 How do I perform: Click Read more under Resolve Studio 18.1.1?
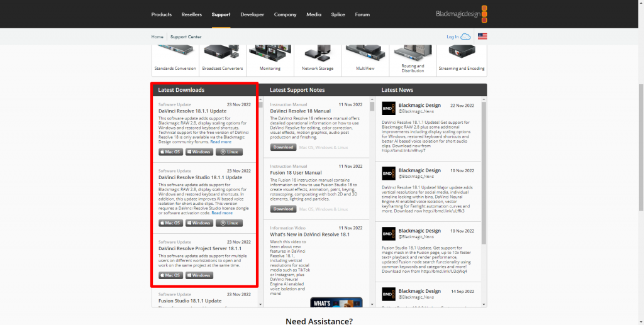pyautogui.click(x=222, y=213)
